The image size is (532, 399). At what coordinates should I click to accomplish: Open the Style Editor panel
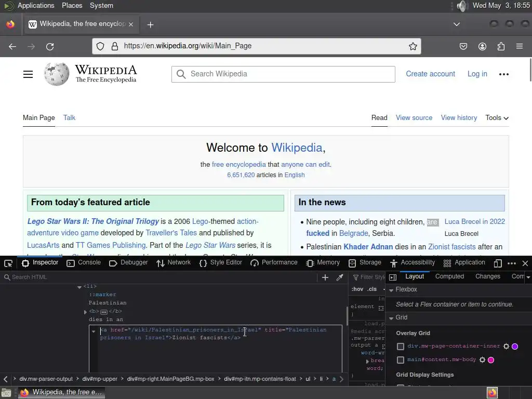click(221, 263)
